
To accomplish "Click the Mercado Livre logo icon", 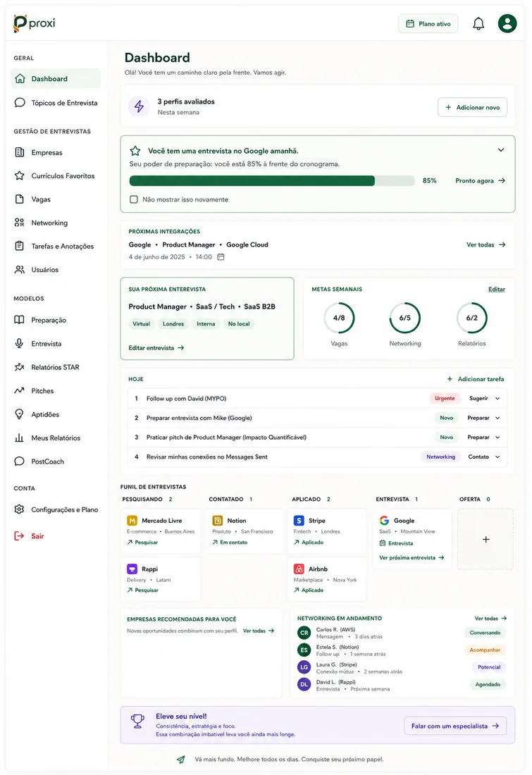I will pyautogui.click(x=132, y=521).
